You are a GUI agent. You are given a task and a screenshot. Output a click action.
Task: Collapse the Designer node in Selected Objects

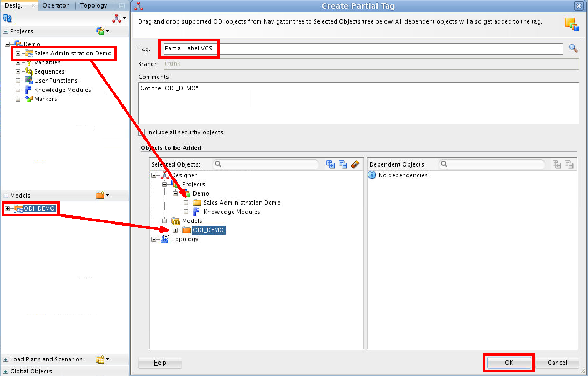[x=154, y=175]
